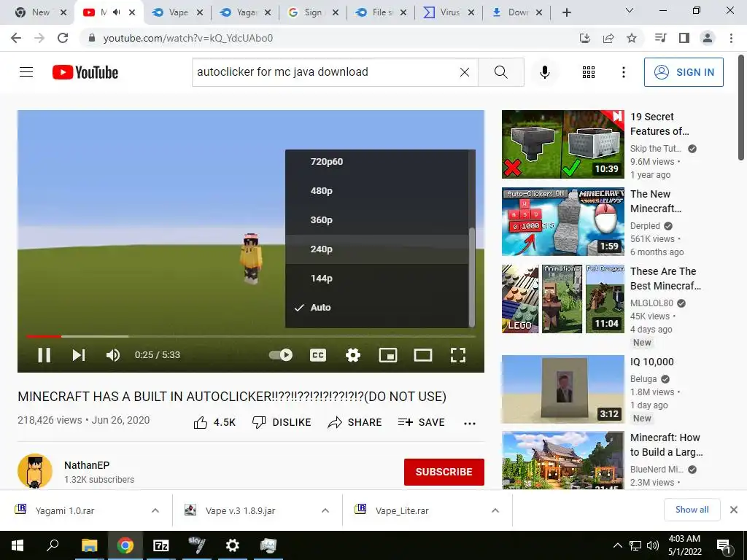
Task: Close the downloads bar
Action: click(x=734, y=510)
